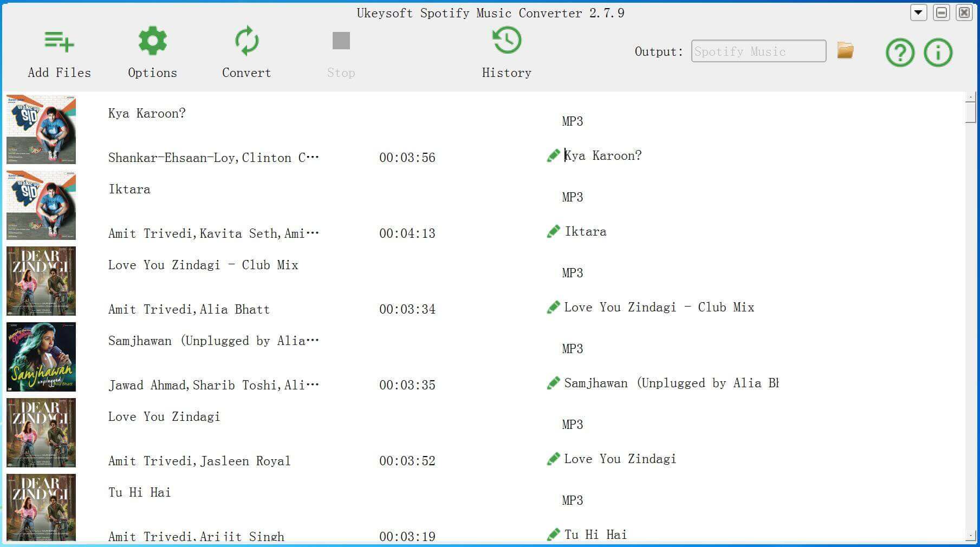Click the Samjhawan (Unplugged by Alia output name
980x547 pixels.
point(671,383)
